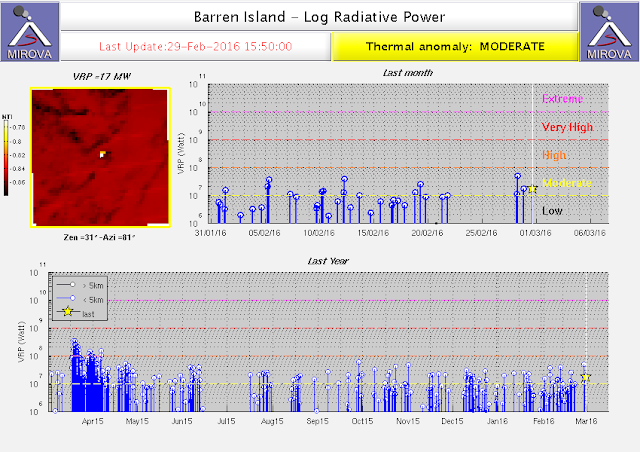Click the 'Barren Island – Log Radiative Power' title

coord(319,17)
